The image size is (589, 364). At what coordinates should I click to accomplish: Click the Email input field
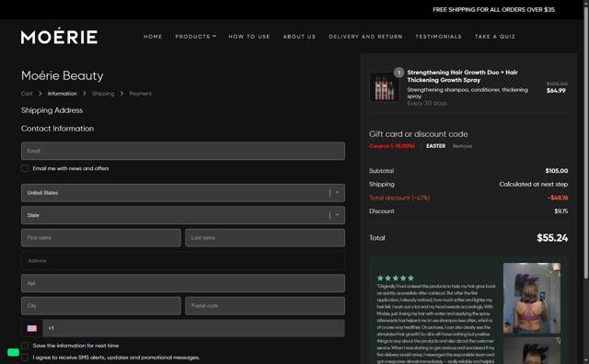183,151
